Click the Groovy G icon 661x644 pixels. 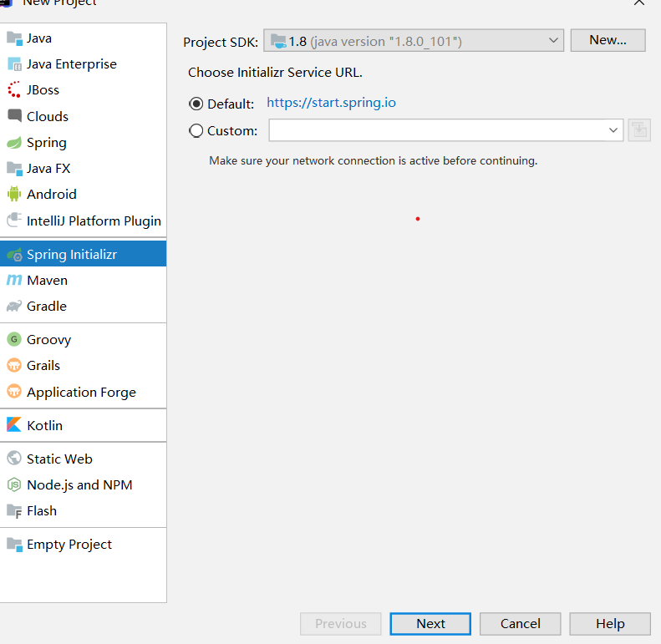coord(14,339)
